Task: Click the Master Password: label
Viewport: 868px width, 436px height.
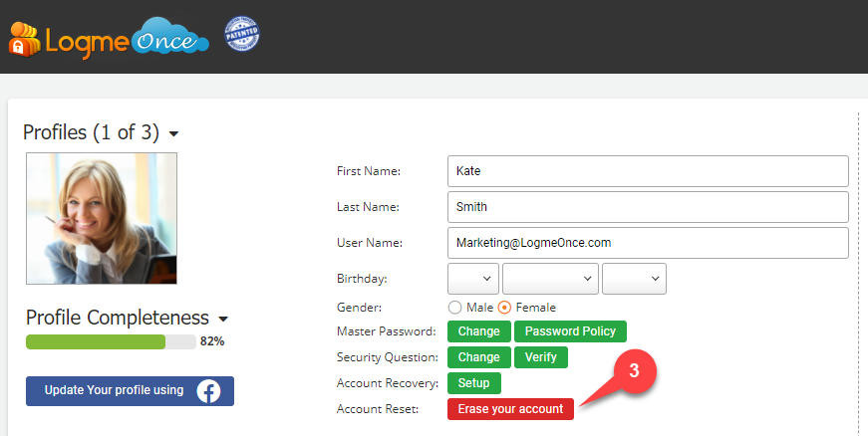Action: click(x=387, y=331)
